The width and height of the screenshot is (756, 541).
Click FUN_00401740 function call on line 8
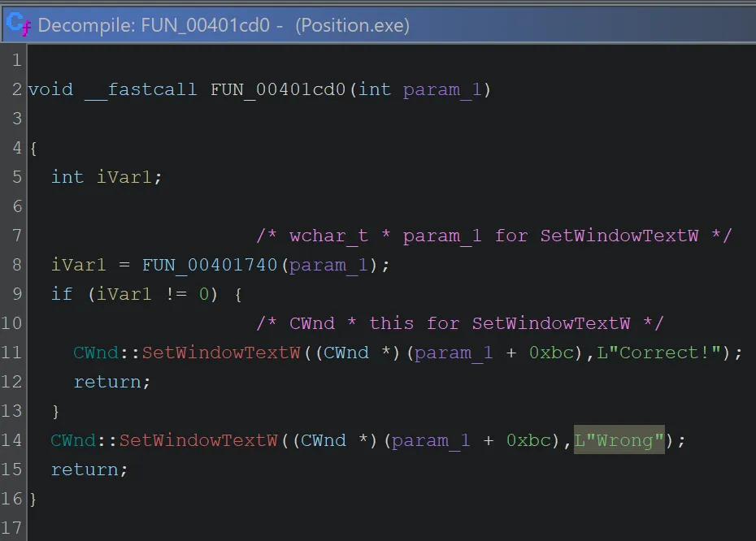click(210, 265)
